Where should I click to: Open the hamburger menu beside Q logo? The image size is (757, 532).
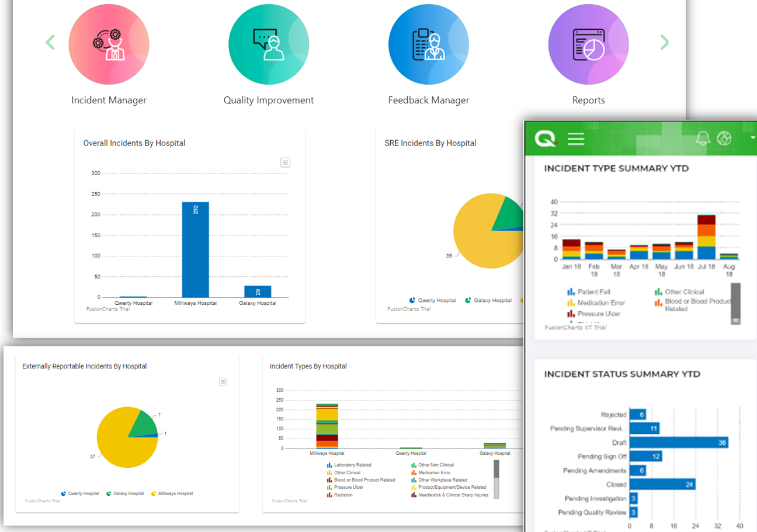(576, 139)
